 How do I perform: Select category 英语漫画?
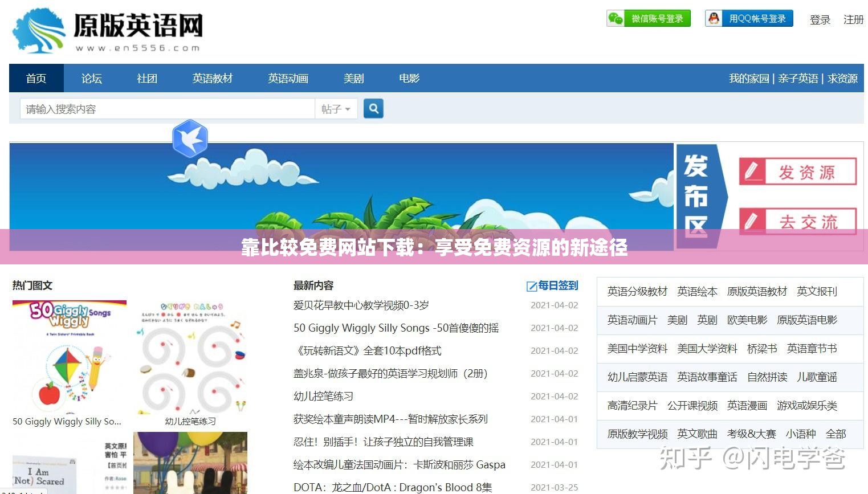tap(747, 406)
